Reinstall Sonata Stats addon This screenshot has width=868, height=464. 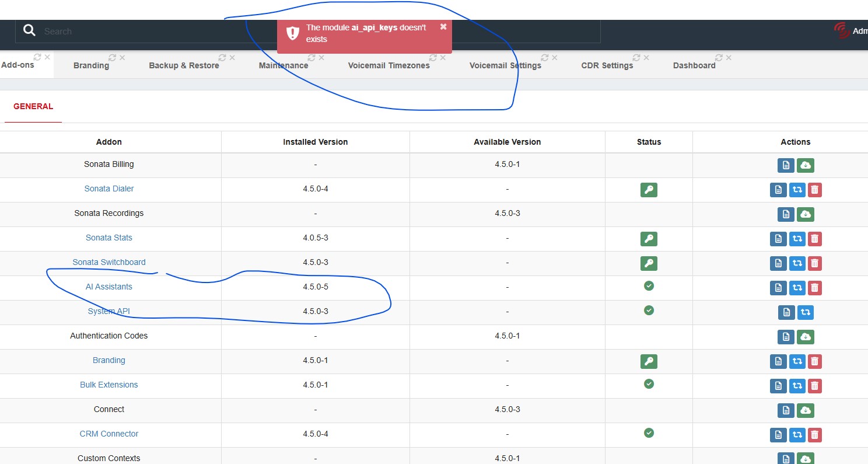point(796,239)
